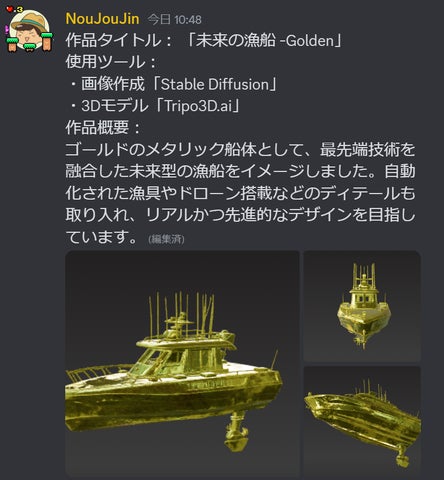
Task: Click the line starting 化された漁具やドローン
Action: [240, 193]
